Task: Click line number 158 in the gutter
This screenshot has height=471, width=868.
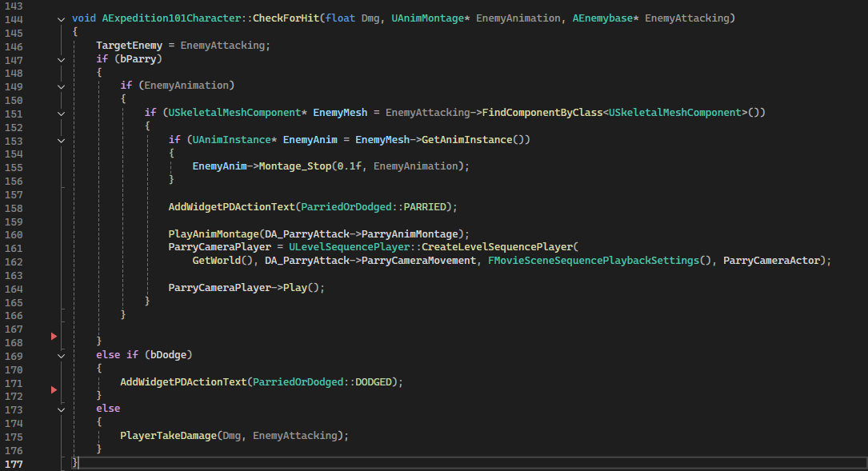Action: click(14, 207)
